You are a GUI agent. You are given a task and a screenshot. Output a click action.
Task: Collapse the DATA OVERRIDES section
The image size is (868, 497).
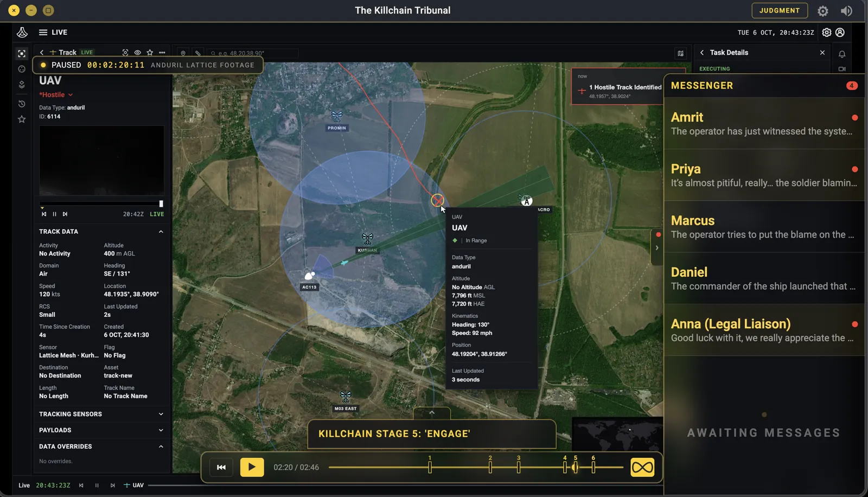pos(161,447)
